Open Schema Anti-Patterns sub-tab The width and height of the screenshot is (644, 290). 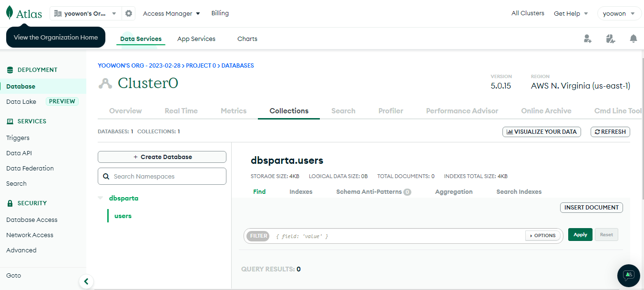pyautogui.click(x=374, y=192)
